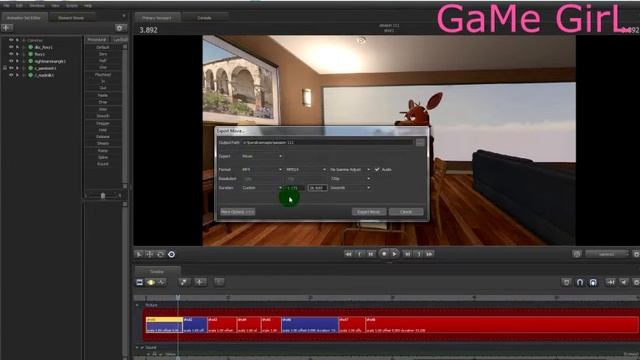Click the Output Path text field
The image size is (640, 360).
click(327, 142)
